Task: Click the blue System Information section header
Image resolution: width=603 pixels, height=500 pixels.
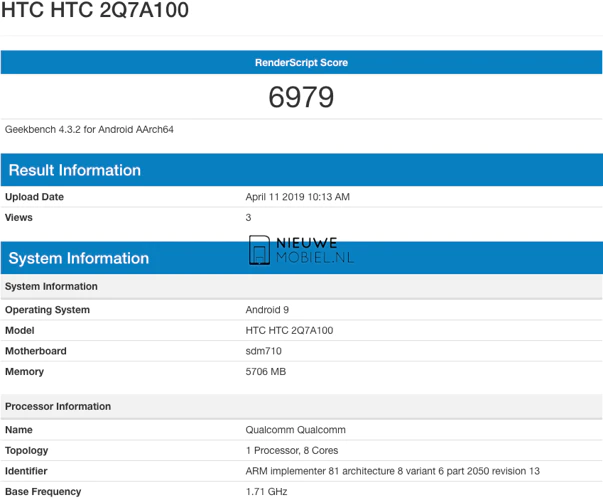Action: click(x=302, y=258)
